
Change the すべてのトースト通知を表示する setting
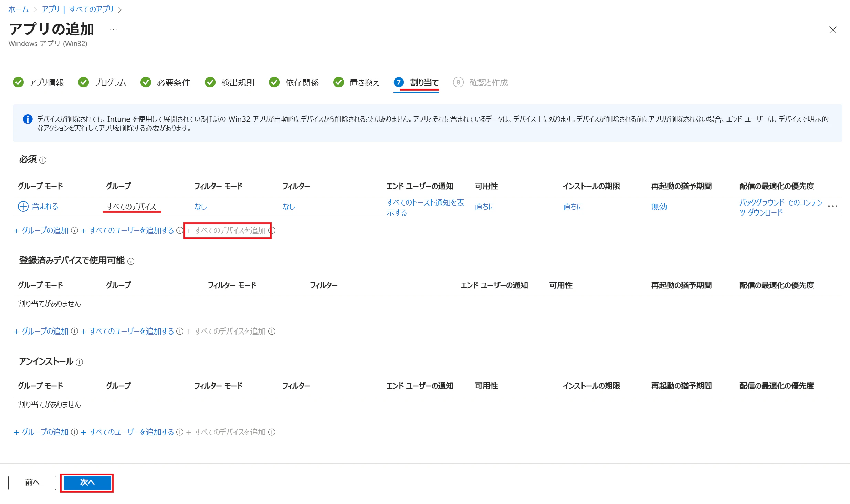pyautogui.click(x=425, y=207)
